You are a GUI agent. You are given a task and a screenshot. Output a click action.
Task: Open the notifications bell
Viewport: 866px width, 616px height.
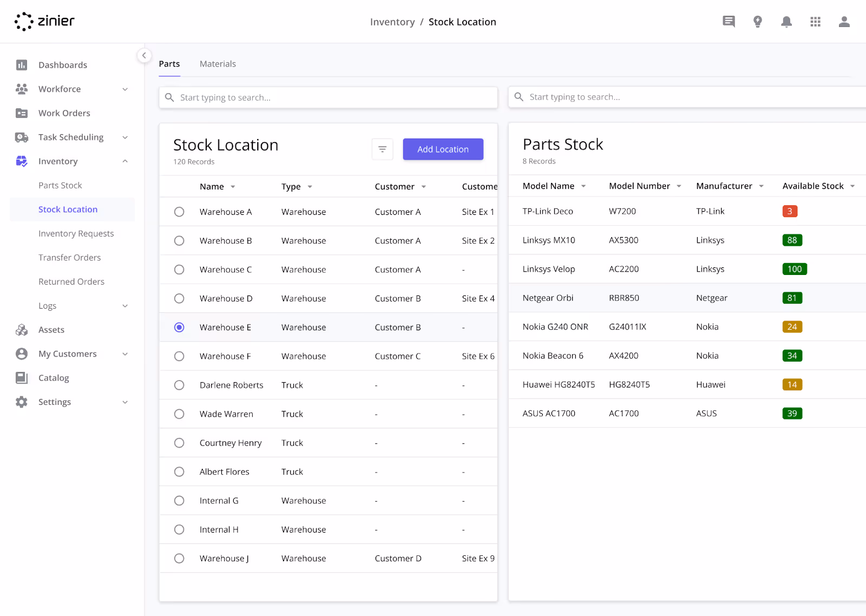click(x=786, y=22)
